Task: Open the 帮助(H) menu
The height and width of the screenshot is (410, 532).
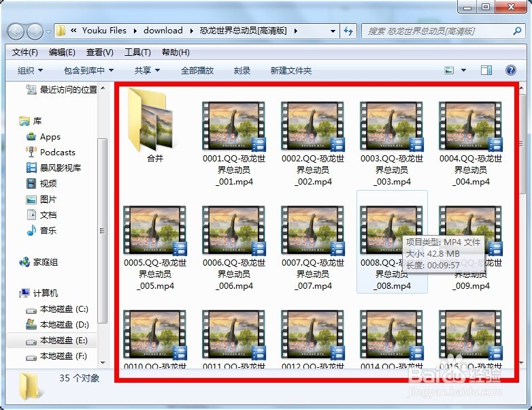Action: [176, 52]
